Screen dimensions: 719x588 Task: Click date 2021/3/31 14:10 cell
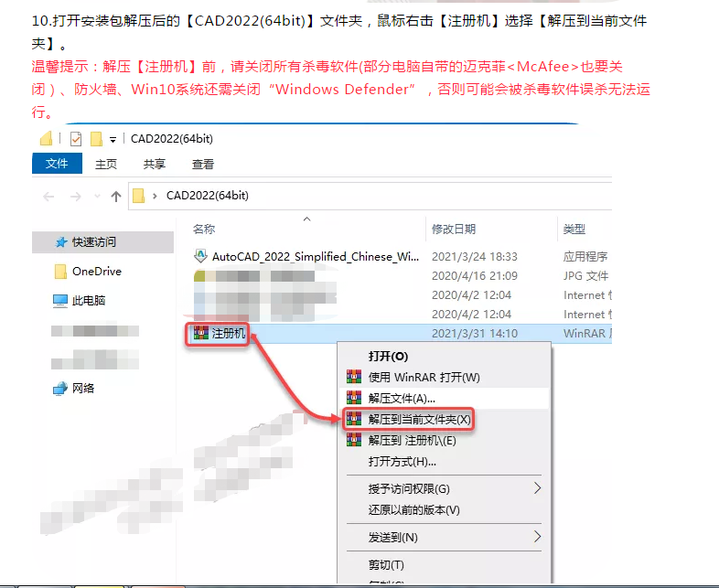(x=475, y=333)
